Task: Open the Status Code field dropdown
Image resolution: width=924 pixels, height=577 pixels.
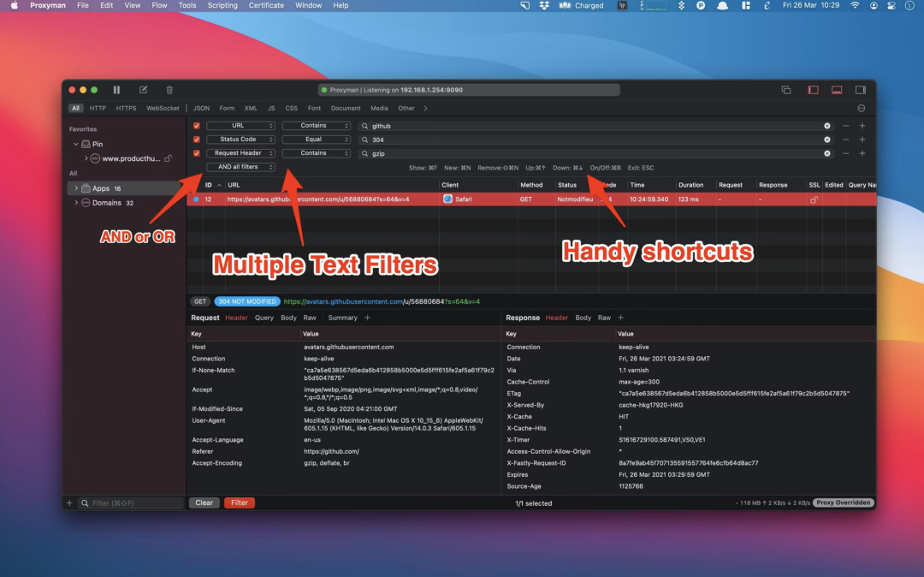Action: pyautogui.click(x=240, y=140)
